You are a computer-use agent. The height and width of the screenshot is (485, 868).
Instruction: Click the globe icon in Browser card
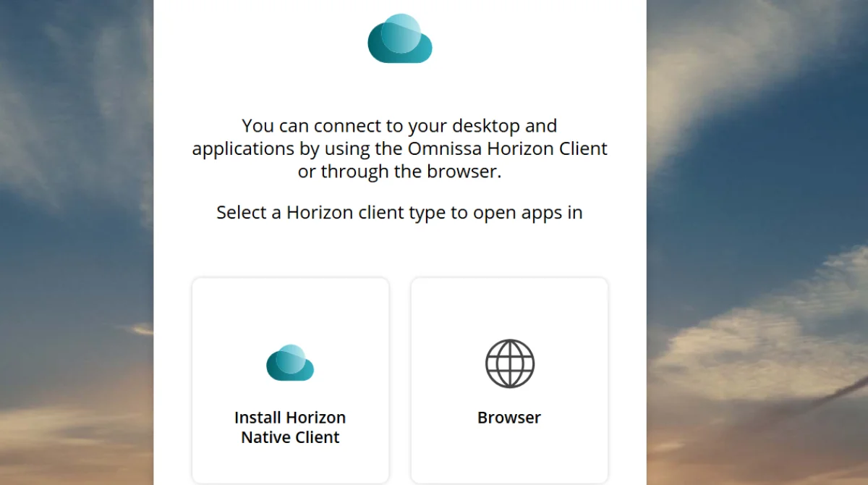[509, 363]
